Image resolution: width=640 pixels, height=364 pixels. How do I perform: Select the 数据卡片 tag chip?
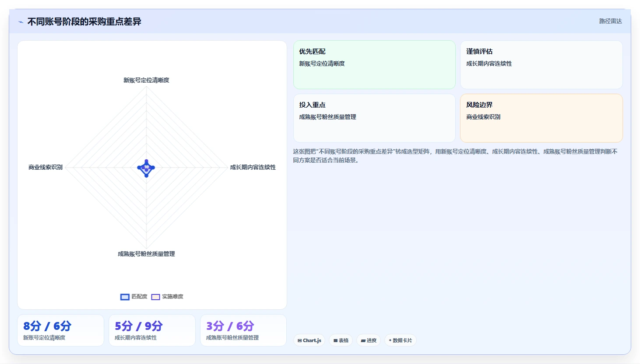(401, 340)
